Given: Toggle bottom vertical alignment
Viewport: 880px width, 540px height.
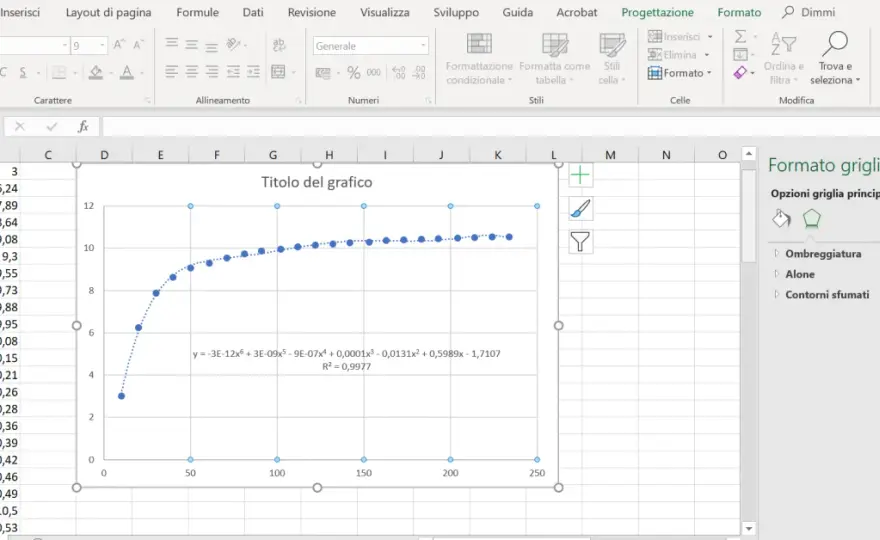Looking at the screenshot, I should click(212, 46).
